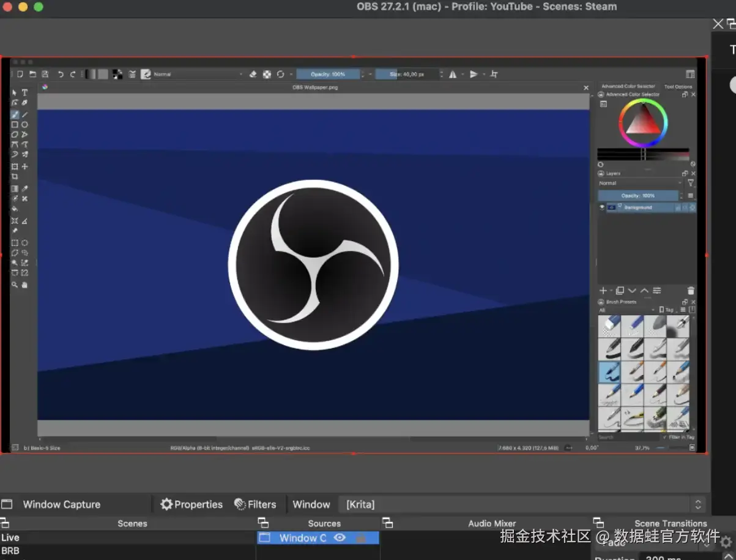
Task: Open the Filters button for the source
Action: coord(255,504)
